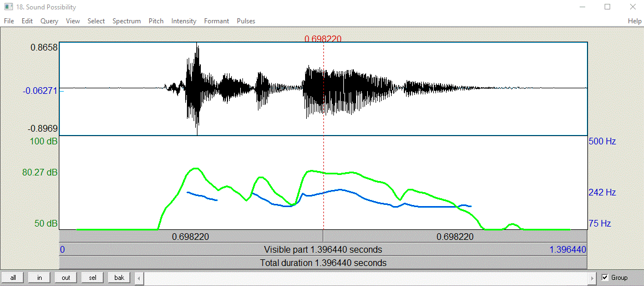Click the 'all' zoom button
The height and width of the screenshot is (286, 644).
(x=13, y=278)
